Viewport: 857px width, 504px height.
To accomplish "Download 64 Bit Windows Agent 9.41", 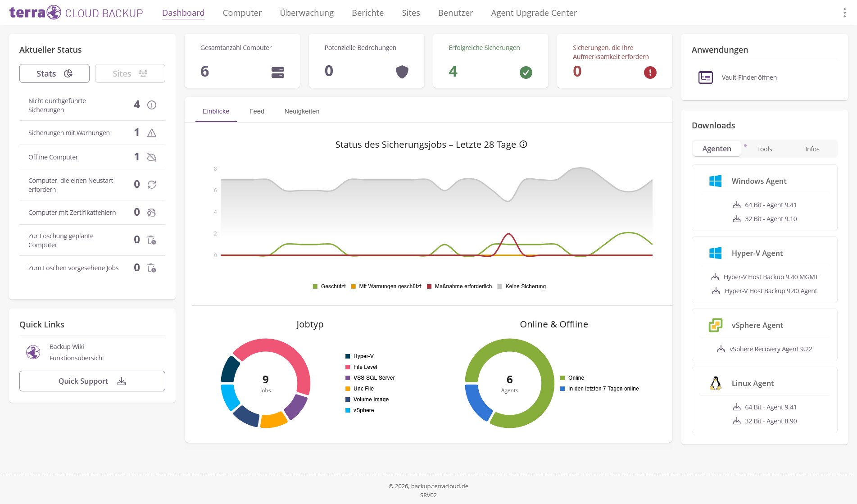I will (x=765, y=205).
